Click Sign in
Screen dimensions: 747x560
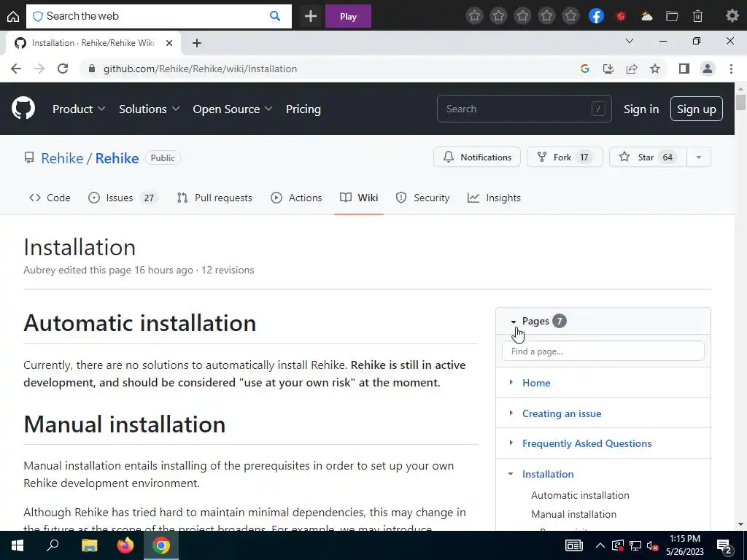tap(641, 109)
